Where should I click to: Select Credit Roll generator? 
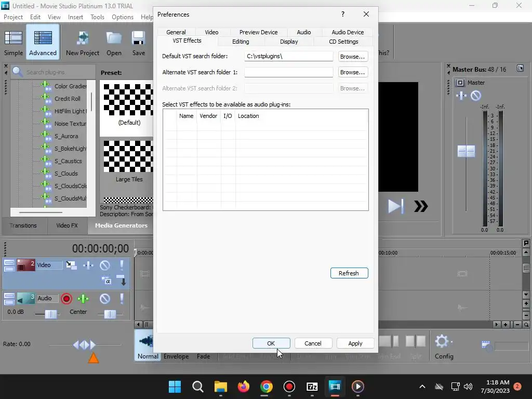tap(68, 99)
